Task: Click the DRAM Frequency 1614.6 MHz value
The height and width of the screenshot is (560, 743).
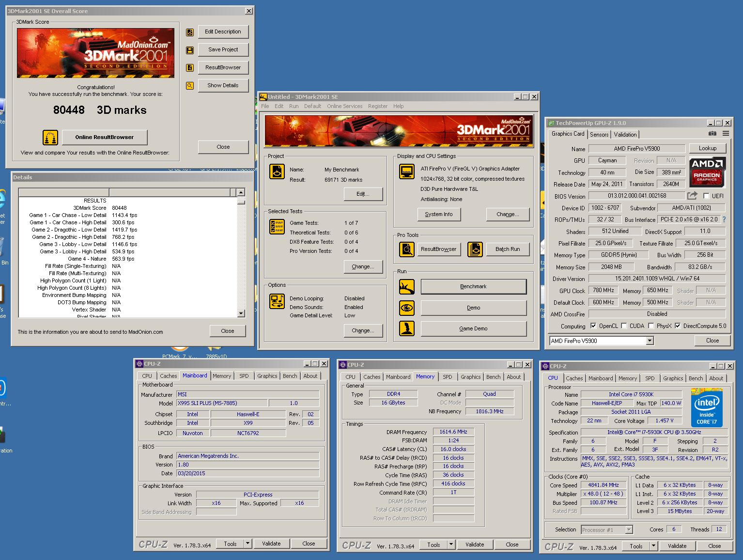Action: coord(453,432)
